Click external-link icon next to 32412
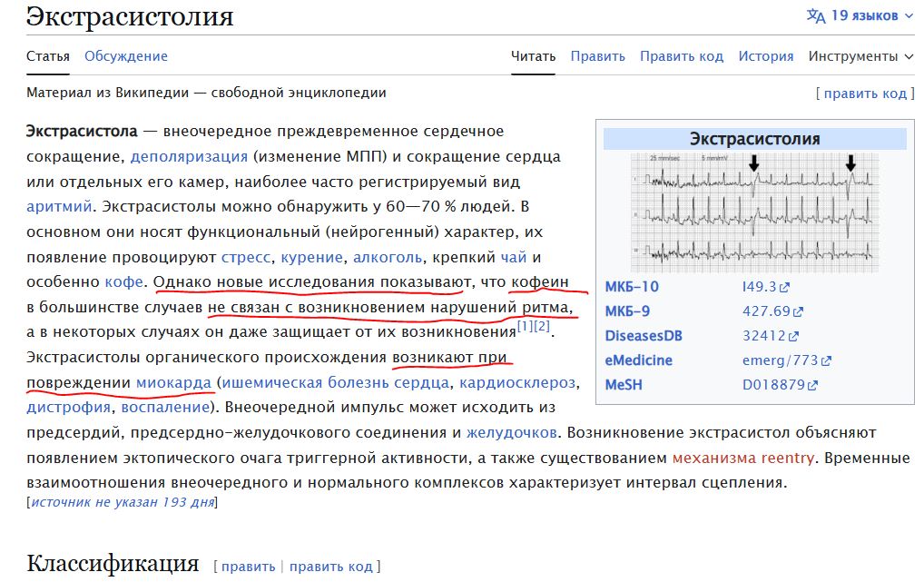Image resolution: width=924 pixels, height=582 pixels. pyautogui.click(x=794, y=337)
